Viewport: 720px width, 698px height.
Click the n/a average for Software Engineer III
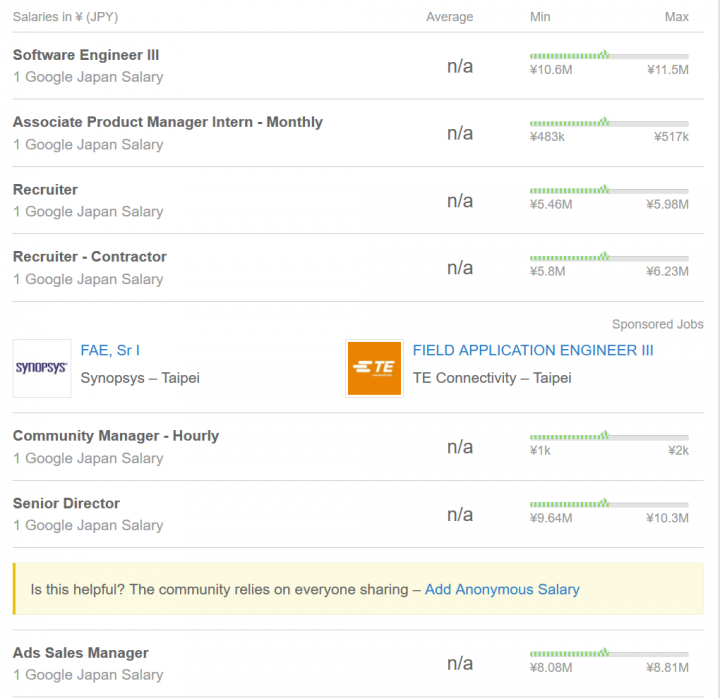click(460, 66)
